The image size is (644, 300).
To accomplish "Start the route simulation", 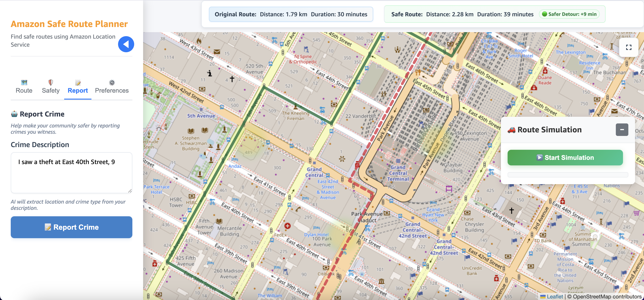I will (x=565, y=158).
